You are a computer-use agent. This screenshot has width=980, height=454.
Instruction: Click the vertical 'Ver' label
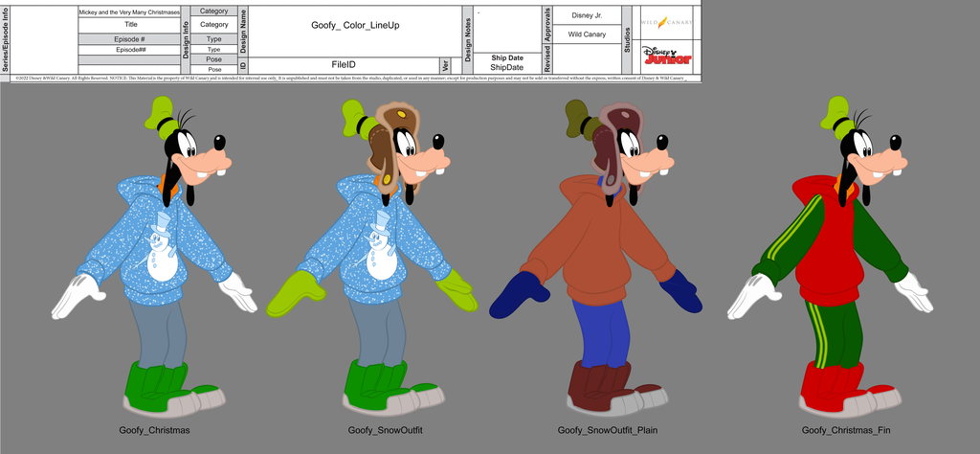[x=445, y=65]
